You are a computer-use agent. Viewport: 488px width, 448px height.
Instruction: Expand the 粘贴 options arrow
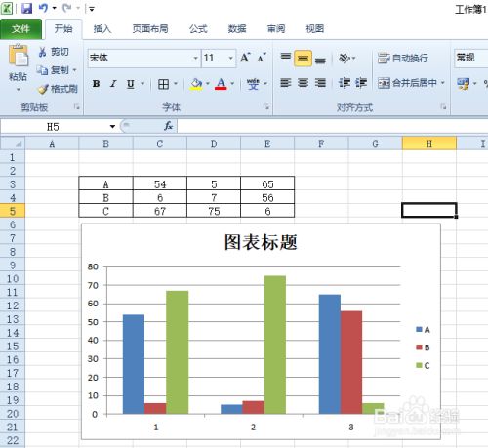19,89
